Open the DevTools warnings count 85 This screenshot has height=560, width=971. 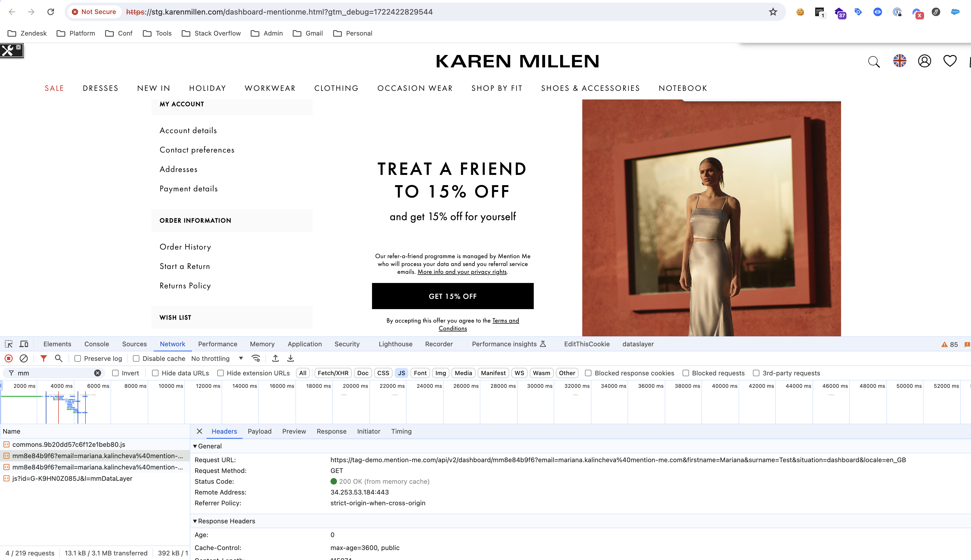tap(949, 344)
